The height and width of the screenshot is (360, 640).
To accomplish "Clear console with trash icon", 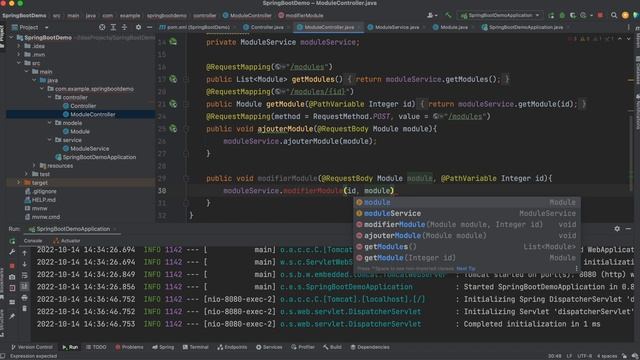I will tap(24, 309).
